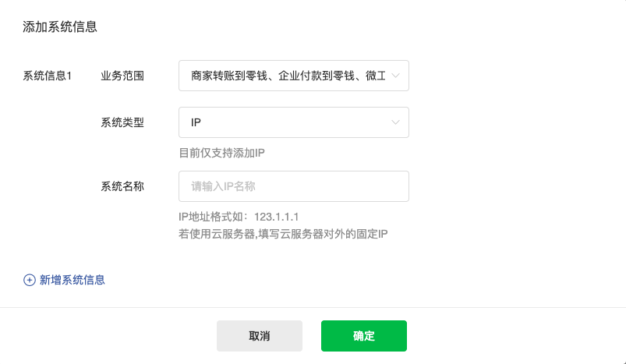Click the plus circle icon for adding system info
This screenshot has width=626, height=364.
point(29,280)
